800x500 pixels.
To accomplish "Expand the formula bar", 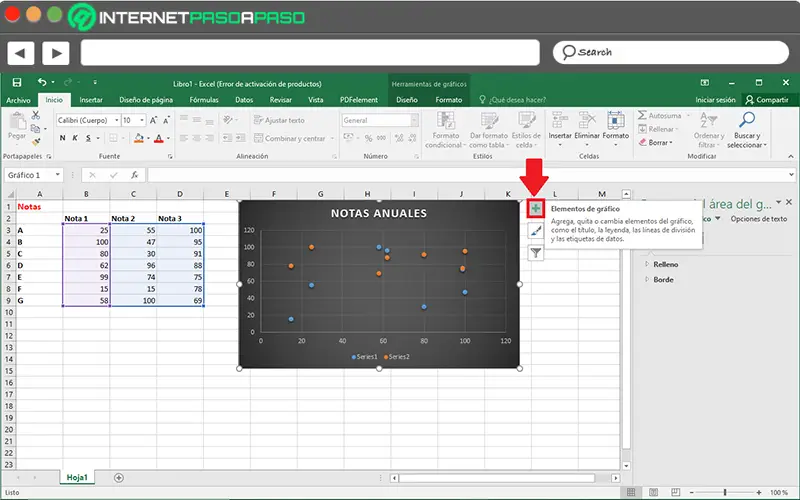I will coord(791,175).
